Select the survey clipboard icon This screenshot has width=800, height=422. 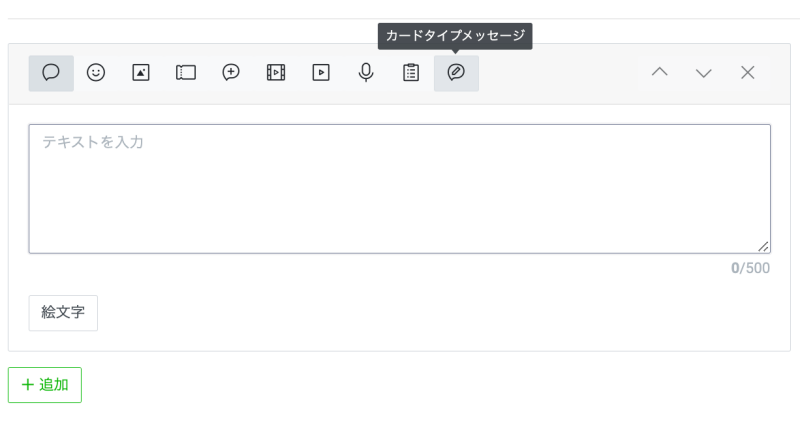pyautogui.click(x=411, y=73)
